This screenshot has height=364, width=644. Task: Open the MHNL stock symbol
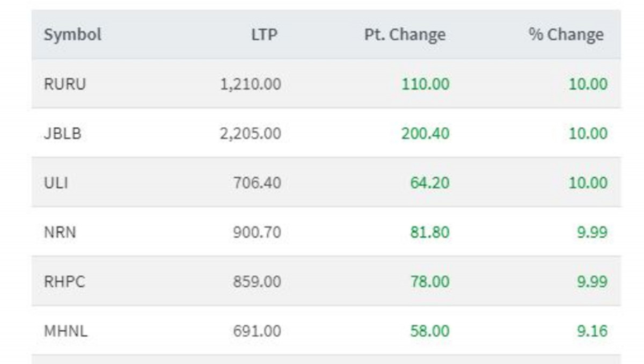65,331
